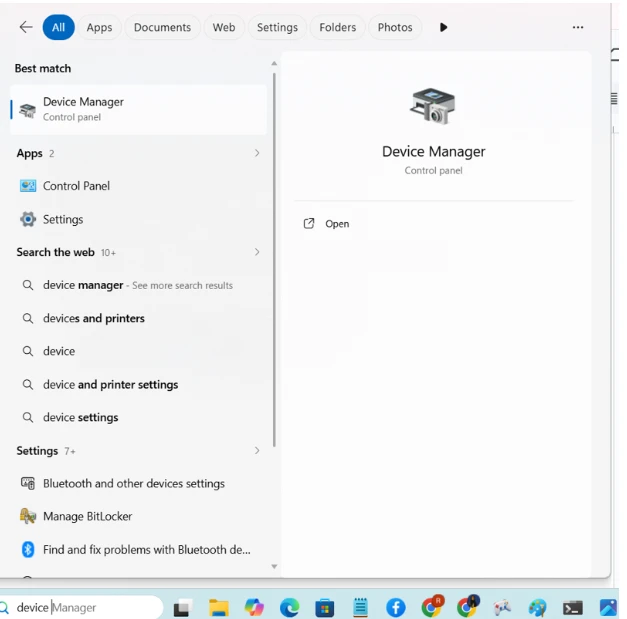Switch to the Photos filter tab
This screenshot has width=627, height=619.
click(x=395, y=27)
